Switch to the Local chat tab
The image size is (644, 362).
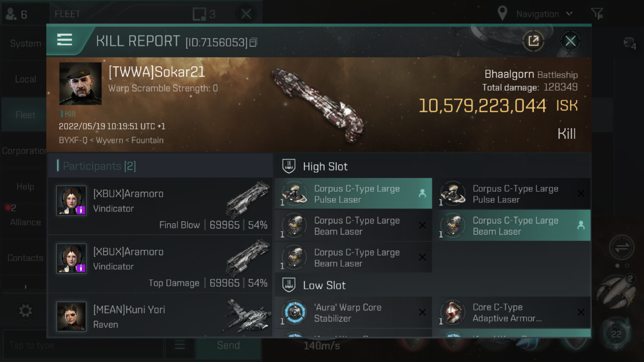(25, 79)
